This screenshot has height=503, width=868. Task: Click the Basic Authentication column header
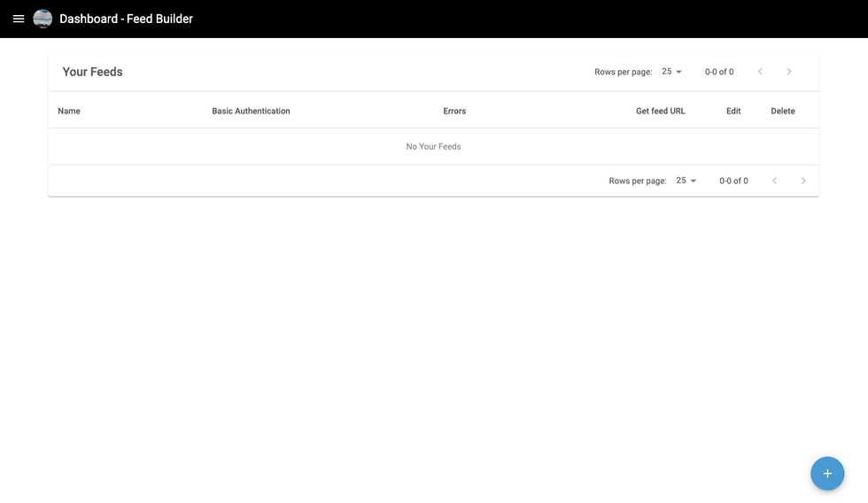tap(251, 111)
